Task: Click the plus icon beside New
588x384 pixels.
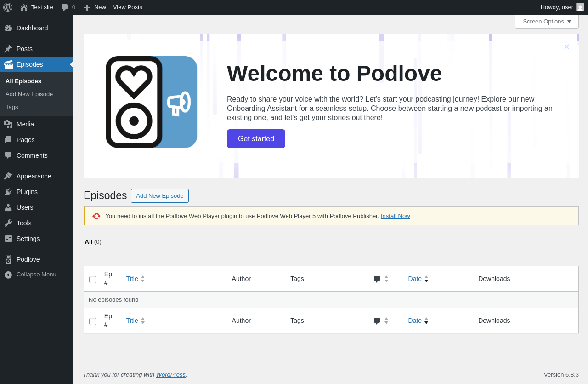Action: [87, 7]
